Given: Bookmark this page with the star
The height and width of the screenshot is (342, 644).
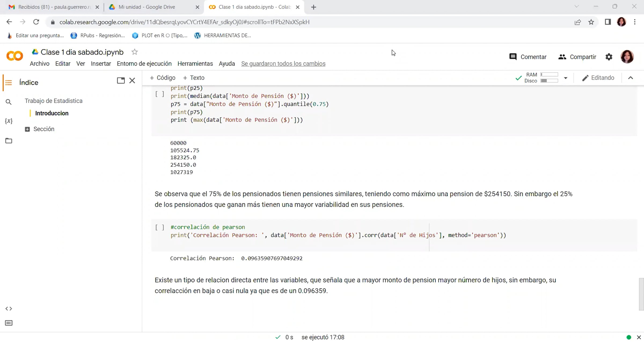Looking at the screenshot, I should point(591,22).
